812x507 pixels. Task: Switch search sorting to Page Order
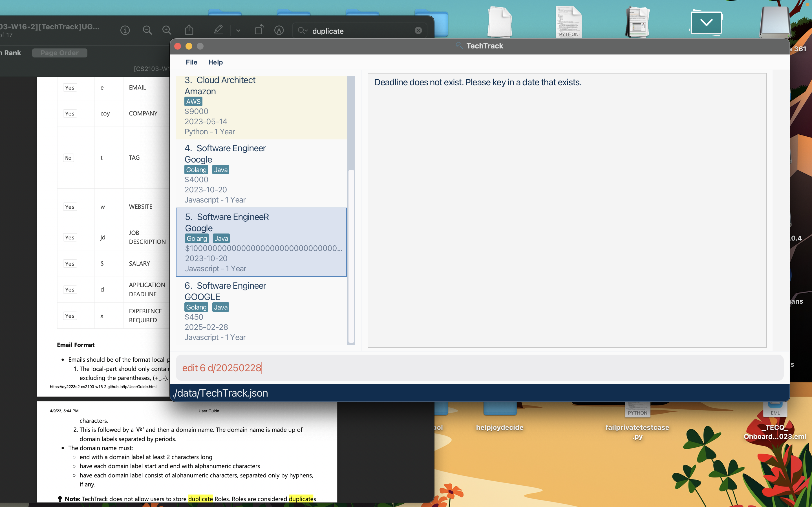[59, 53]
